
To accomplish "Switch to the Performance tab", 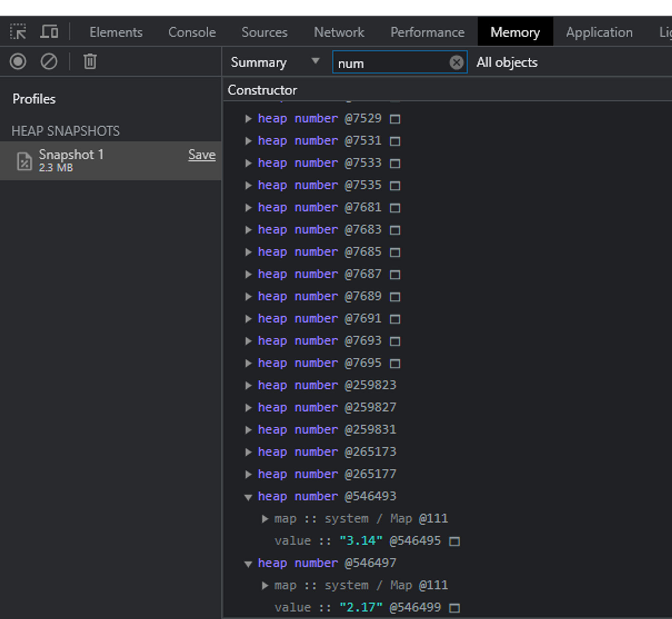I will [427, 32].
